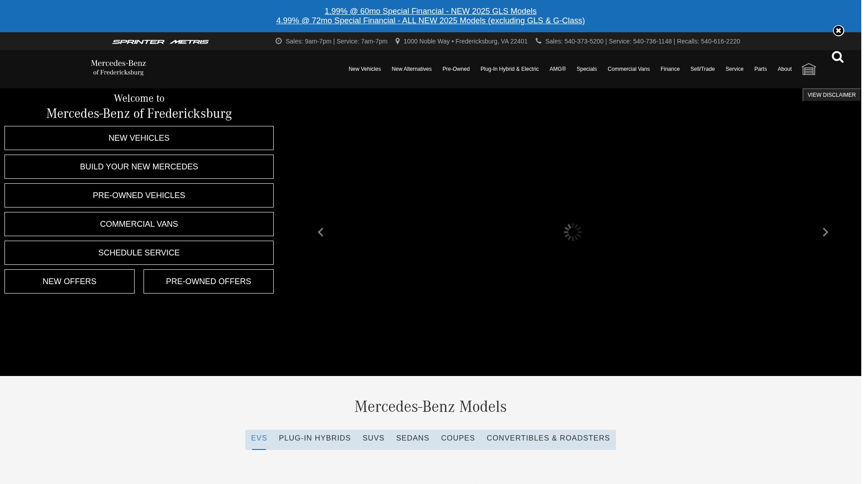The height and width of the screenshot is (484, 868).
Task: Open the 1.99% GLS special financing link
Action: tap(431, 11)
